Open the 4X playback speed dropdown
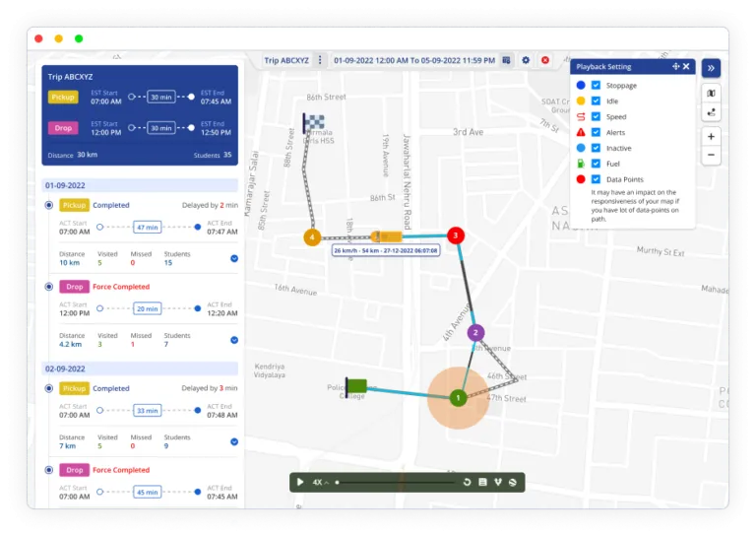This screenshot has width=756, height=536. click(321, 482)
